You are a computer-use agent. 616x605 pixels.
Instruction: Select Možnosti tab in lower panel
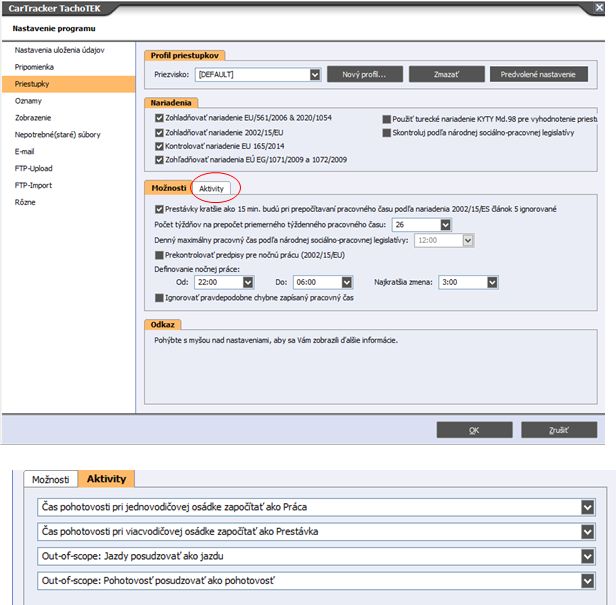pos(51,479)
